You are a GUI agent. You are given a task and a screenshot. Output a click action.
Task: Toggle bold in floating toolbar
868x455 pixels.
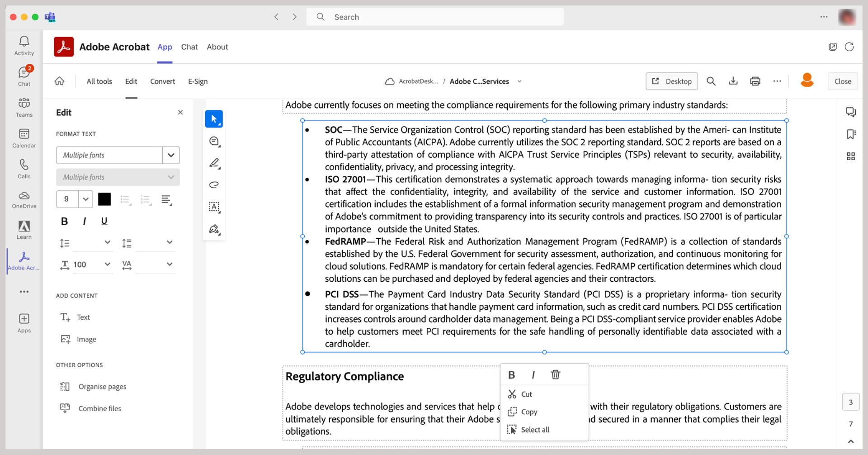click(x=511, y=374)
